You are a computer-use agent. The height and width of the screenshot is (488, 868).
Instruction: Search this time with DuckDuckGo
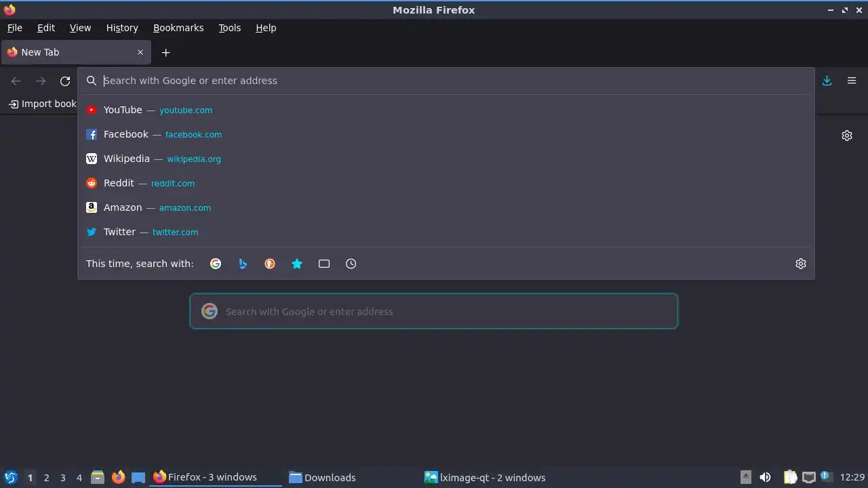pos(270,264)
